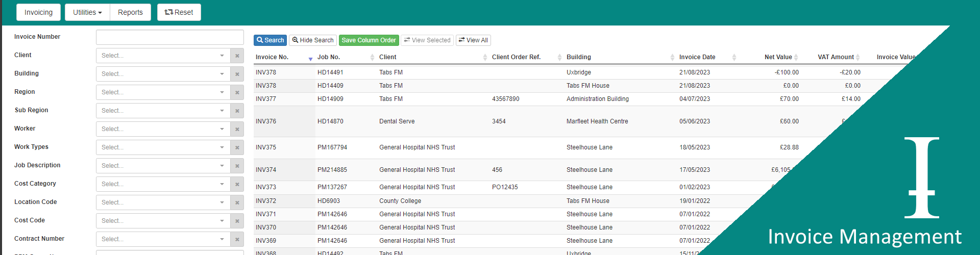Clear the Client filter with its x button
Image resolution: width=980 pixels, height=255 pixels.
(x=237, y=56)
